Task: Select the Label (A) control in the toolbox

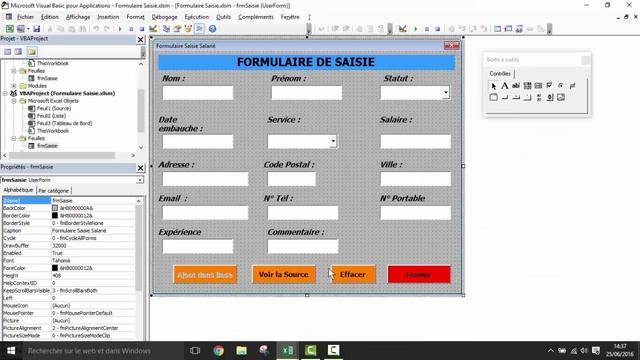Action: click(x=505, y=86)
